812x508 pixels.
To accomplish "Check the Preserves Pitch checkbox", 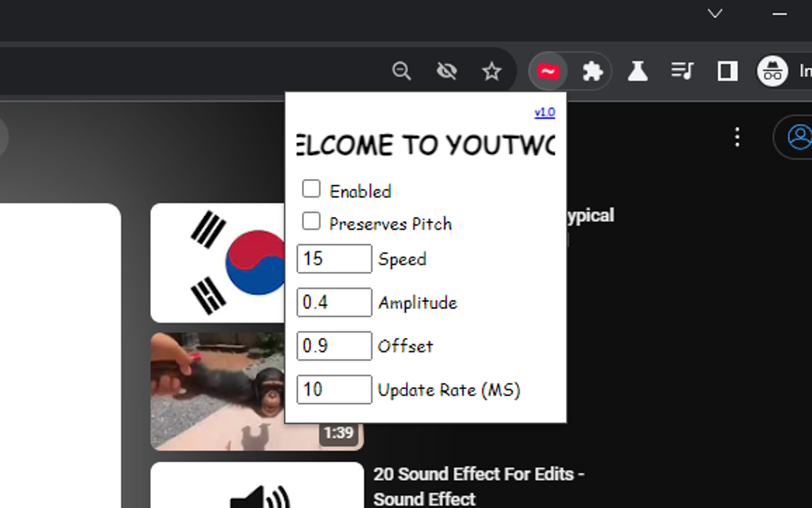I will point(311,221).
